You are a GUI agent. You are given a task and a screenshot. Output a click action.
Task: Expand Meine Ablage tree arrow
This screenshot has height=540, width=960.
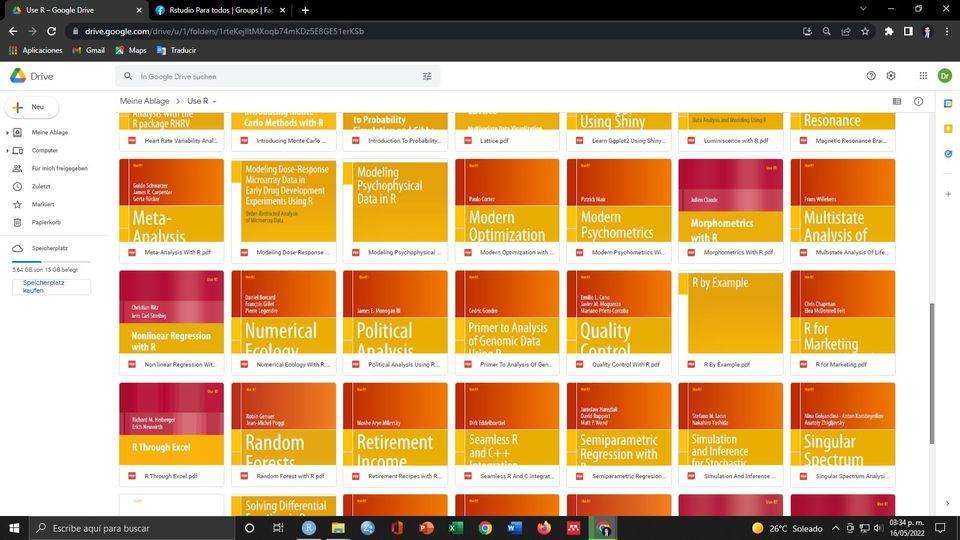(7, 133)
